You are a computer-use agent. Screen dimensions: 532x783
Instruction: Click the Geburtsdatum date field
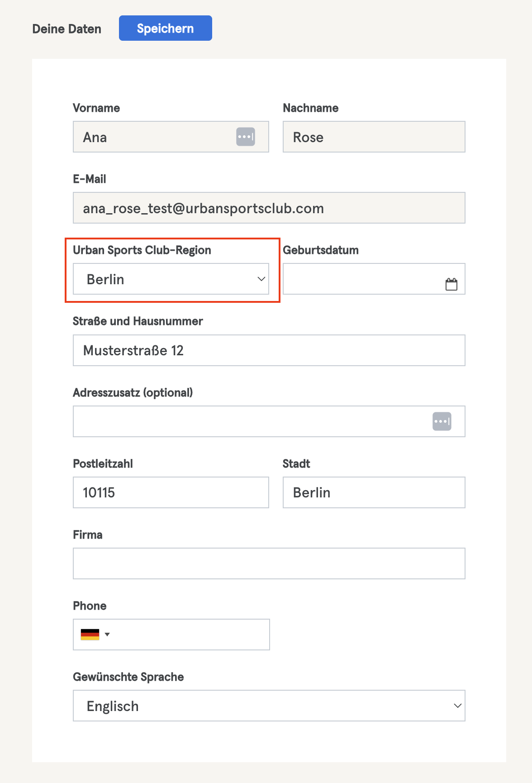pos(362,279)
